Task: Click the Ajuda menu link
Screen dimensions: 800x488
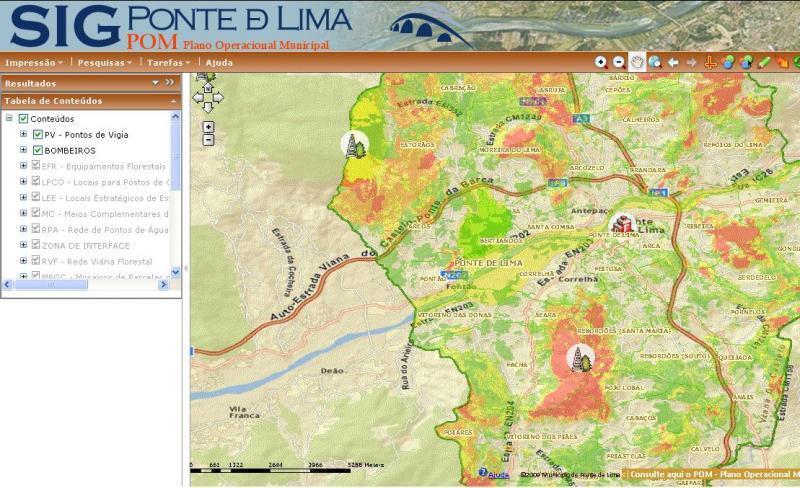Action: (x=219, y=62)
